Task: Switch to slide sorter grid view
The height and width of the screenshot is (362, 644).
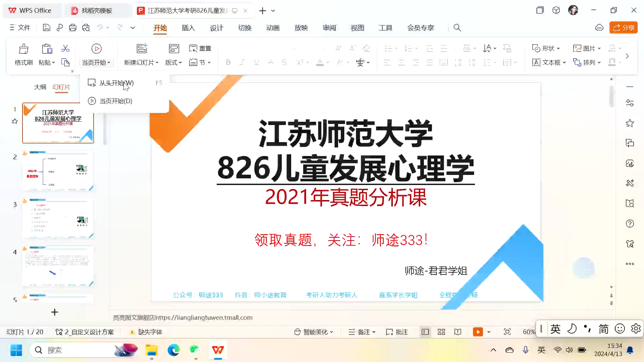Action: pyautogui.click(x=441, y=332)
